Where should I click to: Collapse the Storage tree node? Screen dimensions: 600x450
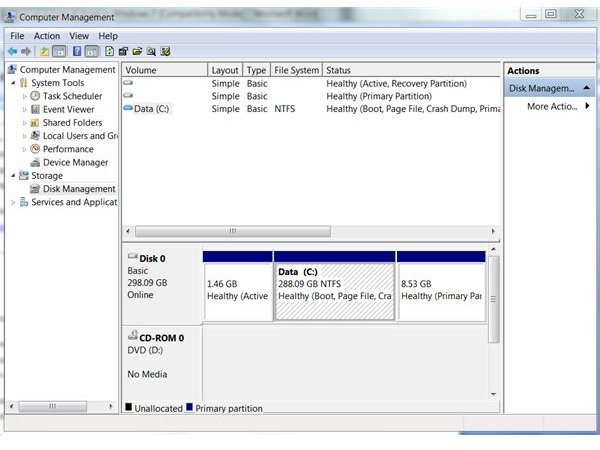click(13, 176)
